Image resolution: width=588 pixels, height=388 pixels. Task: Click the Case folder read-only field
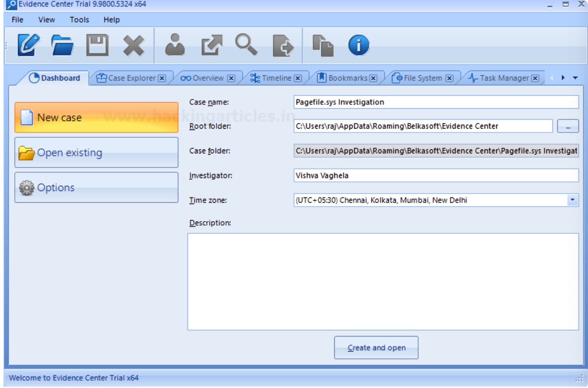tap(436, 151)
